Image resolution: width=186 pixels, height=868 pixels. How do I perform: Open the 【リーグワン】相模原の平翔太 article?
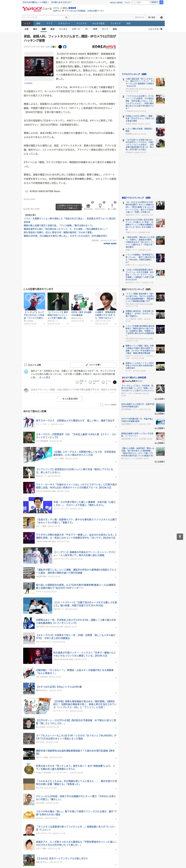pos(85,554)
